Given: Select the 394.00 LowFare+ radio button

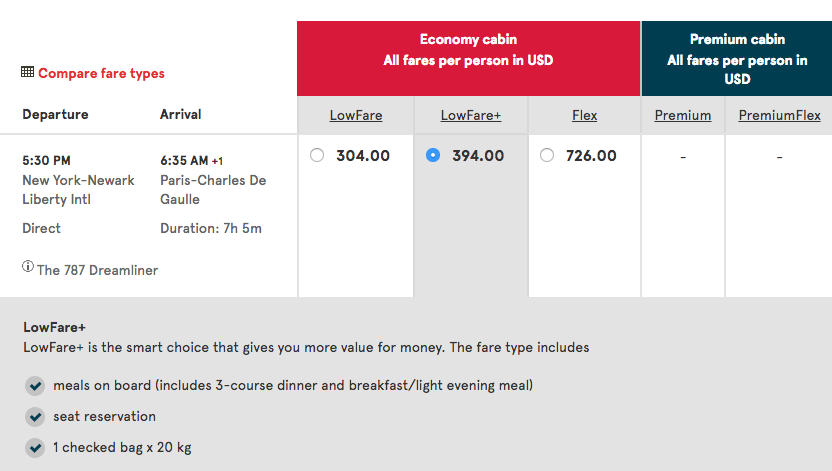Looking at the screenshot, I should [433, 155].
